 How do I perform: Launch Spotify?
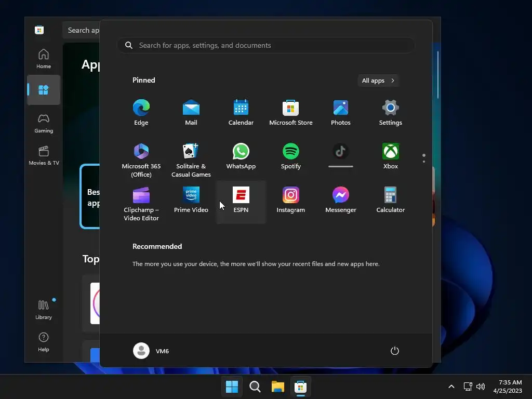pos(291,156)
